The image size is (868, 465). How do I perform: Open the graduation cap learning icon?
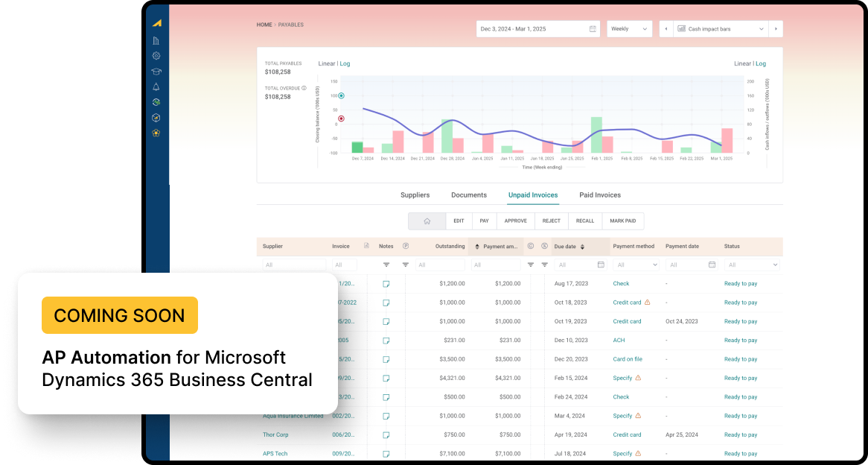[156, 72]
